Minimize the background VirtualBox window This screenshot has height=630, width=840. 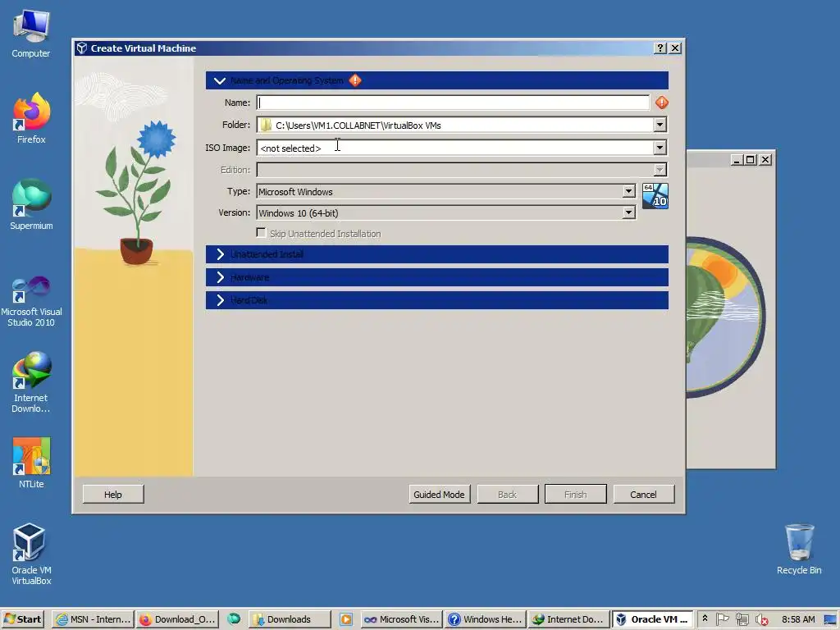tap(737, 160)
